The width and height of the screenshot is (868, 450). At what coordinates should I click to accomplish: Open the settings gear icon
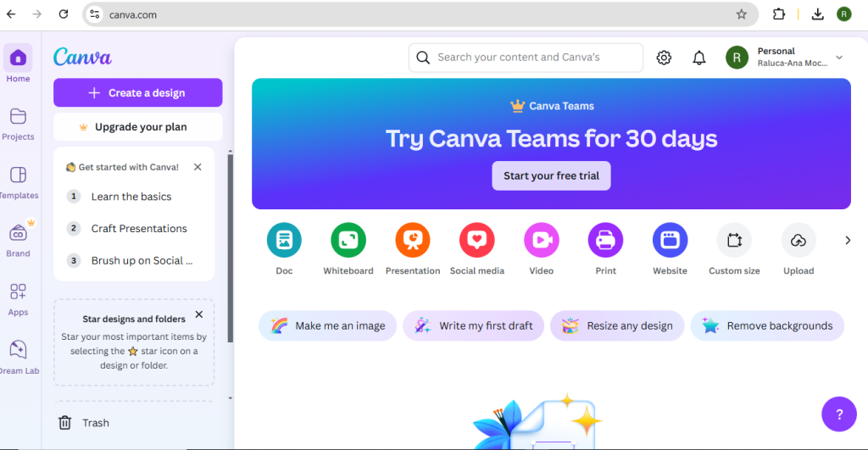click(x=664, y=58)
